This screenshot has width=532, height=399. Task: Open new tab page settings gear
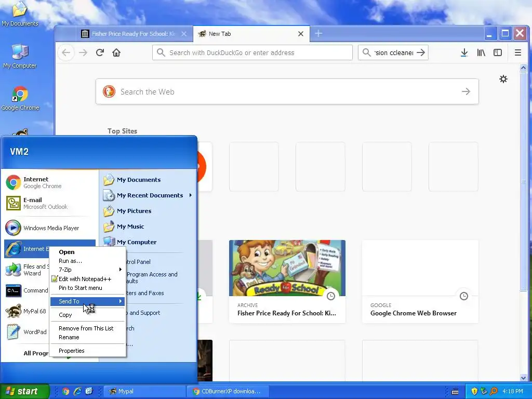coord(503,79)
